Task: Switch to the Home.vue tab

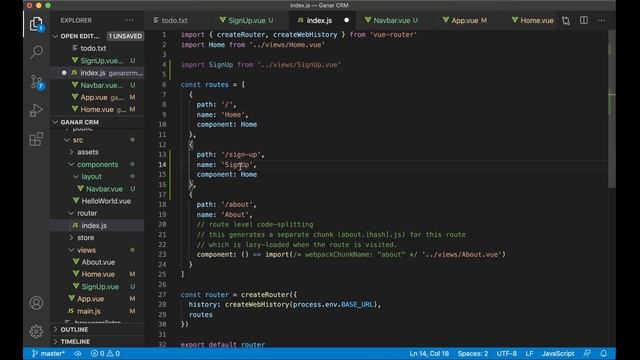Action: [x=533, y=20]
